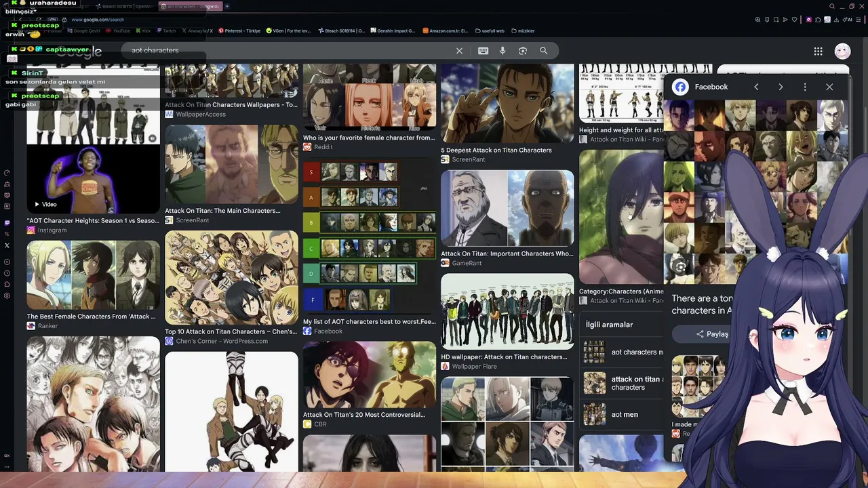Open the Amazon.com.tr bookmark
The image size is (868, 488).
pyautogui.click(x=446, y=30)
